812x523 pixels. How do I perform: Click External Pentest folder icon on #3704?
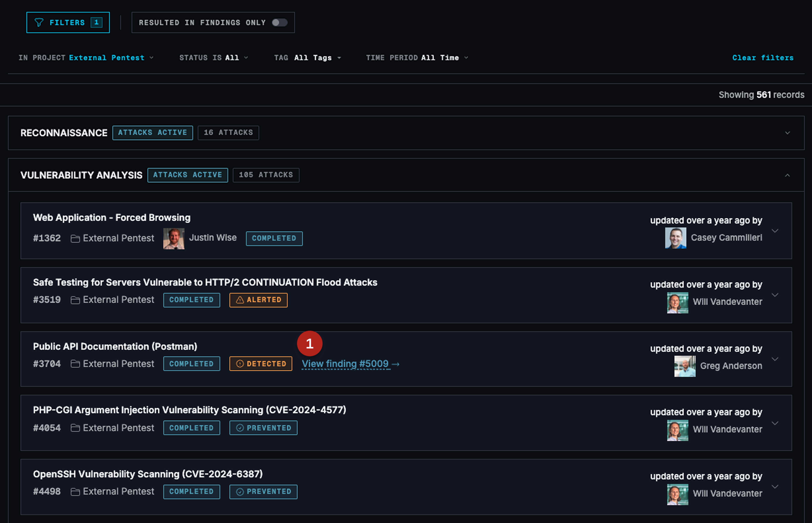click(x=75, y=364)
